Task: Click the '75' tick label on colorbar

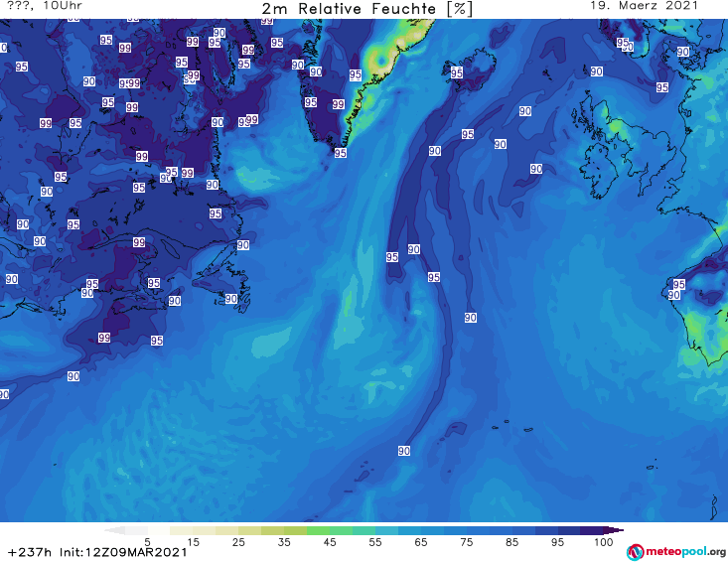Action: pyautogui.click(x=466, y=542)
